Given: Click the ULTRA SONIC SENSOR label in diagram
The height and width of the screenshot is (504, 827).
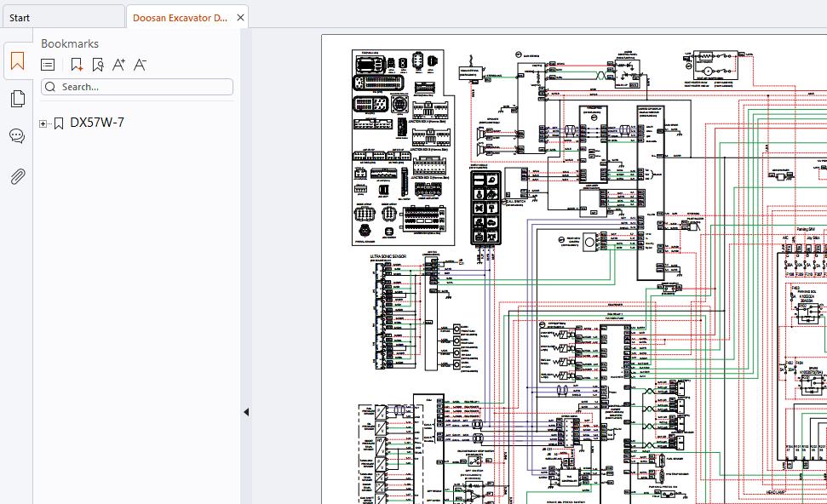Looking at the screenshot, I should coord(388,256).
